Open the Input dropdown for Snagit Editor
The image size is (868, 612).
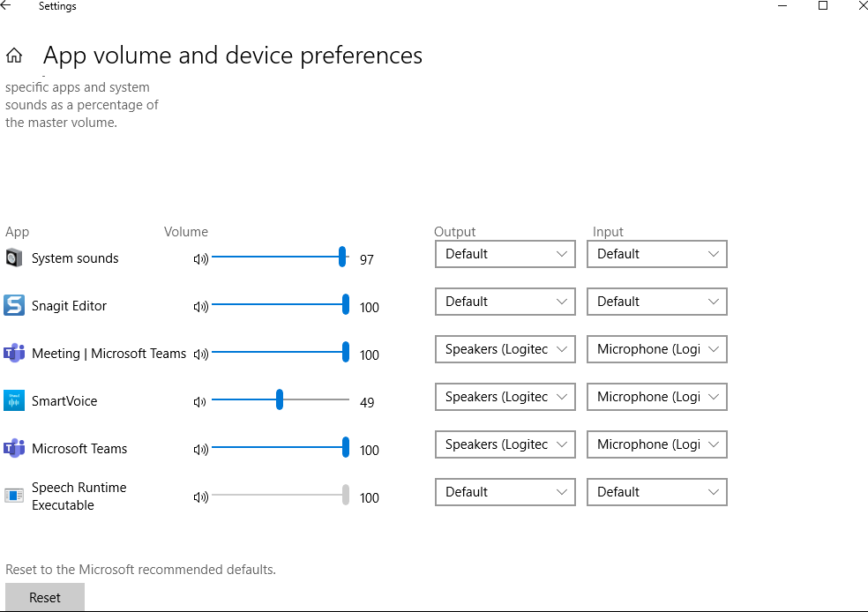click(x=656, y=302)
